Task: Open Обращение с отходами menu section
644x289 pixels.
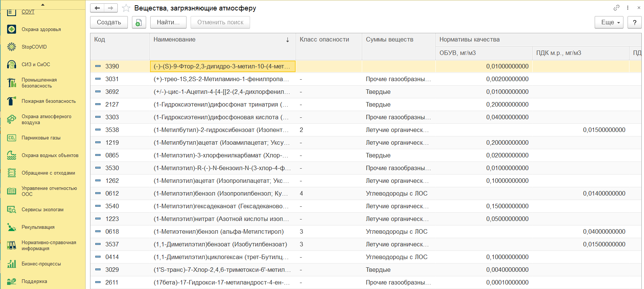Action: tap(48, 173)
